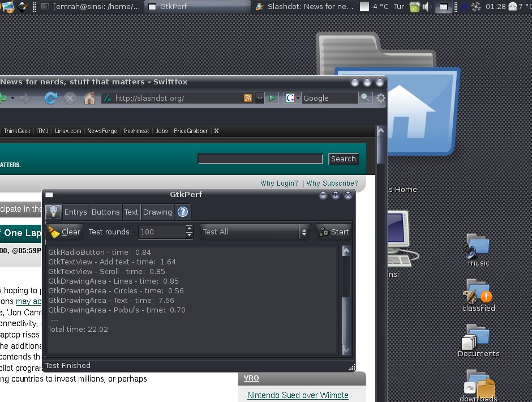Open the Google search engine selector dropdown
532x402 pixels.
pos(293,99)
